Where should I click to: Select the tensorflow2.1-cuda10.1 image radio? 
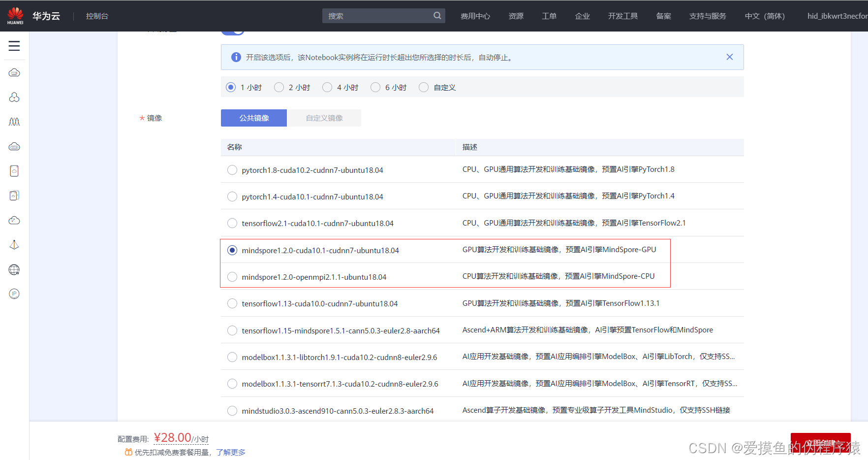(x=232, y=223)
